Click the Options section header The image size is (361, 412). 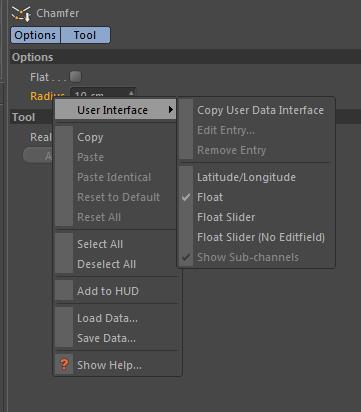[185, 57]
